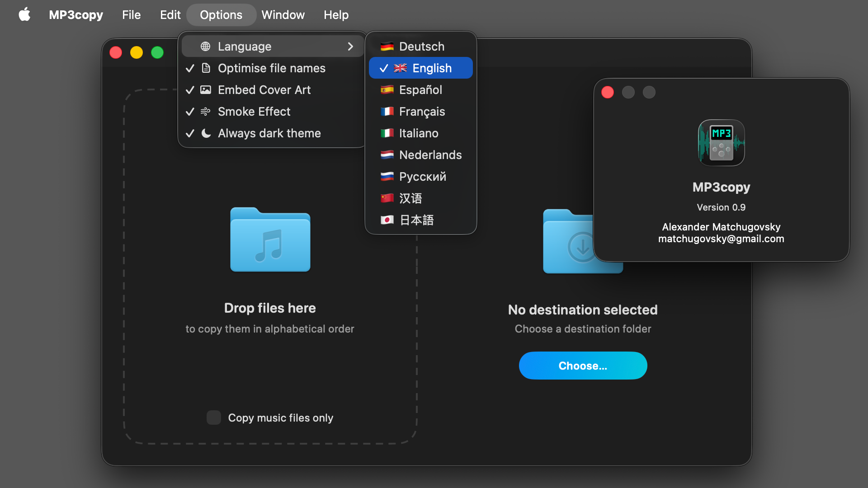This screenshot has height=488, width=868.
Task: Click the globe icon beside Language
Action: 206,47
